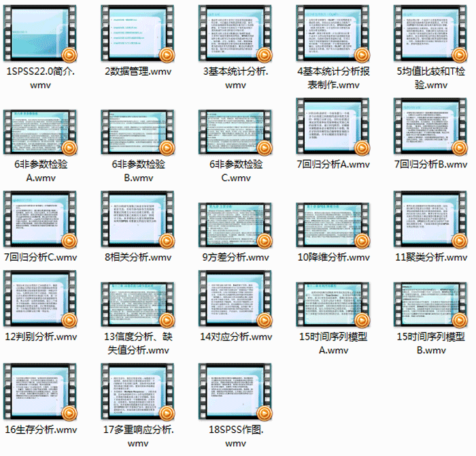Click the file name 9方差分析.wmv
The width and height of the screenshot is (476, 456).
tap(235, 258)
